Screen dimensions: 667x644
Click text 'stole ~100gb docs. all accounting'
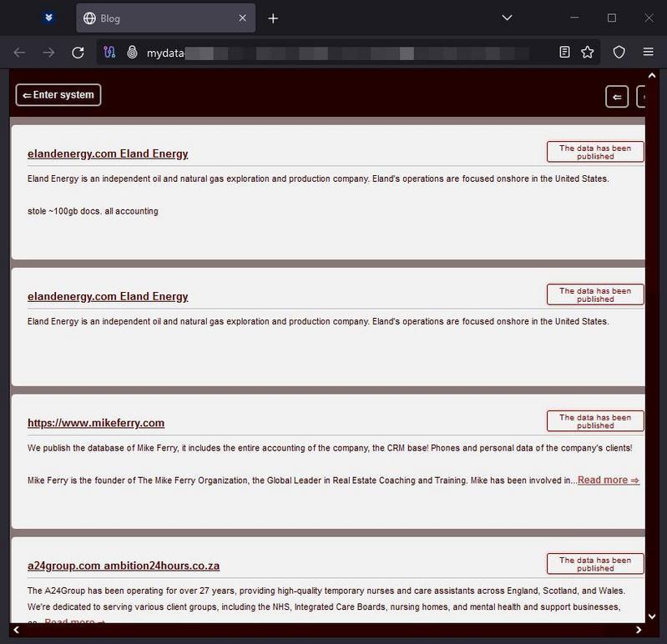coord(93,211)
